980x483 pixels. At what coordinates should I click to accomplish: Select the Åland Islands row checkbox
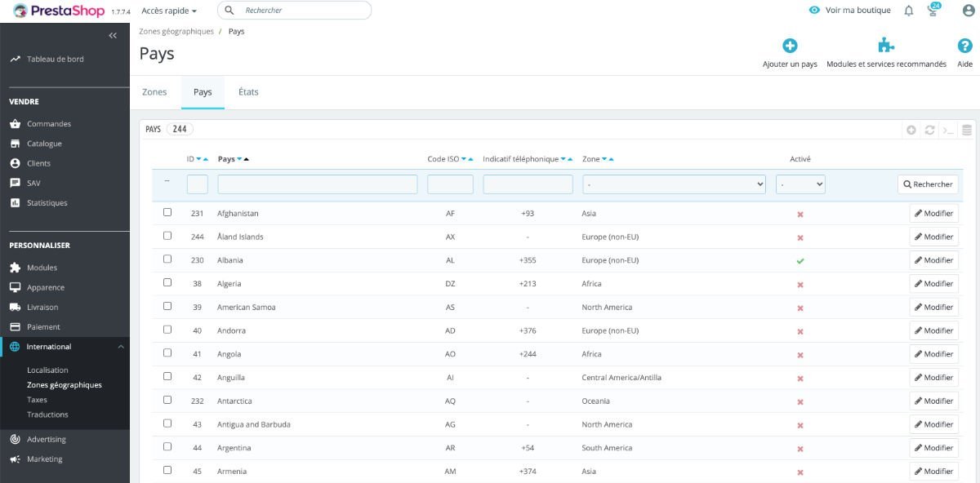click(167, 236)
